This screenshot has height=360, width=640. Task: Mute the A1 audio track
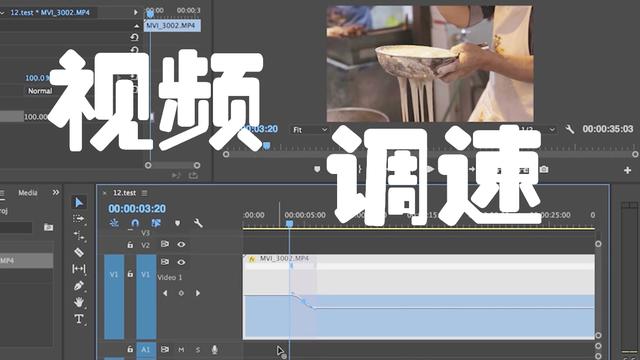181,350
